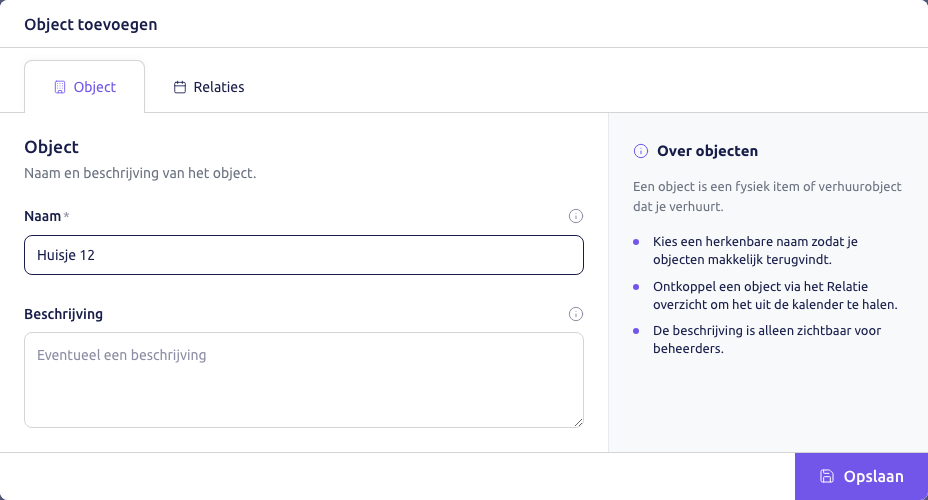Click the info icon next to Naam
Screen dimensions: 928x500
[575, 216]
